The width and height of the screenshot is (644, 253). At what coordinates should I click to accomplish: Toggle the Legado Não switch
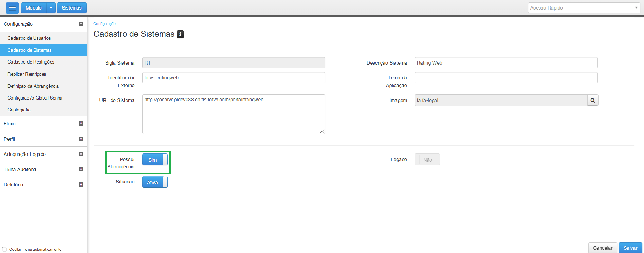pyautogui.click(x=427, y=160)
